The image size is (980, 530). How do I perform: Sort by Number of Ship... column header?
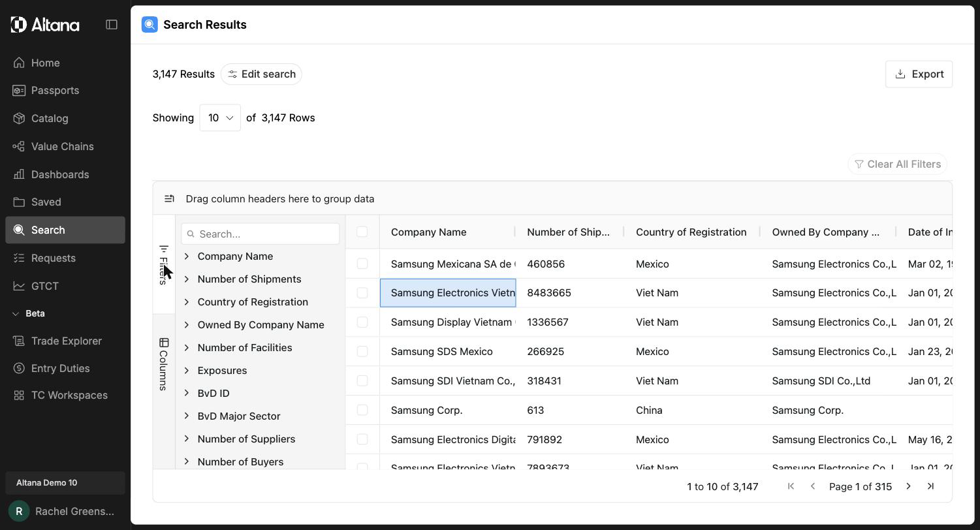[569, 232]
